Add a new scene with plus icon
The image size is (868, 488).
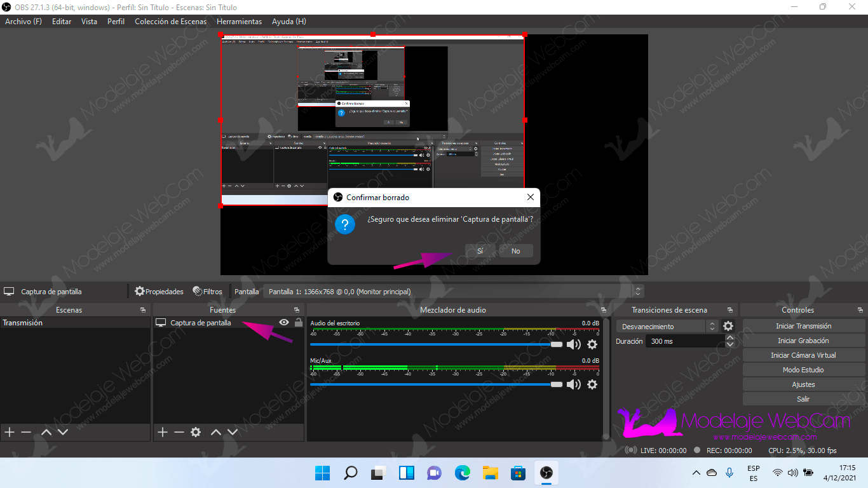click(10, 432)
